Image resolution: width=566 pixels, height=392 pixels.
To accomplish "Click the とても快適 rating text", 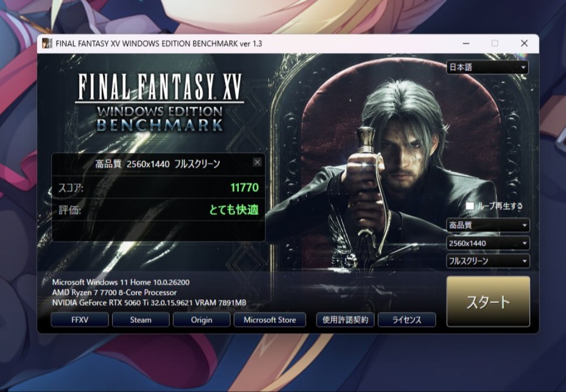I will [x=234, y=210].
